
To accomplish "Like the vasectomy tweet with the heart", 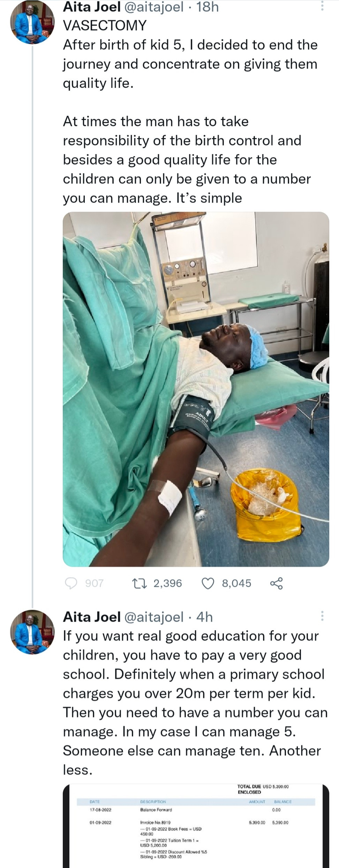I will tap(208, 583).
